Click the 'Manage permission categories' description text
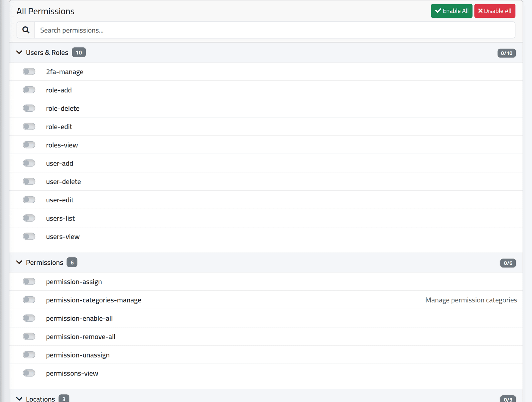 471,300
